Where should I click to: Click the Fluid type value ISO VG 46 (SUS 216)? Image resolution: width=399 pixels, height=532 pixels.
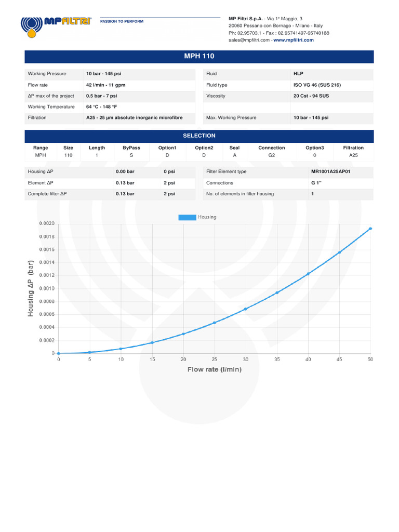[317, 85]
